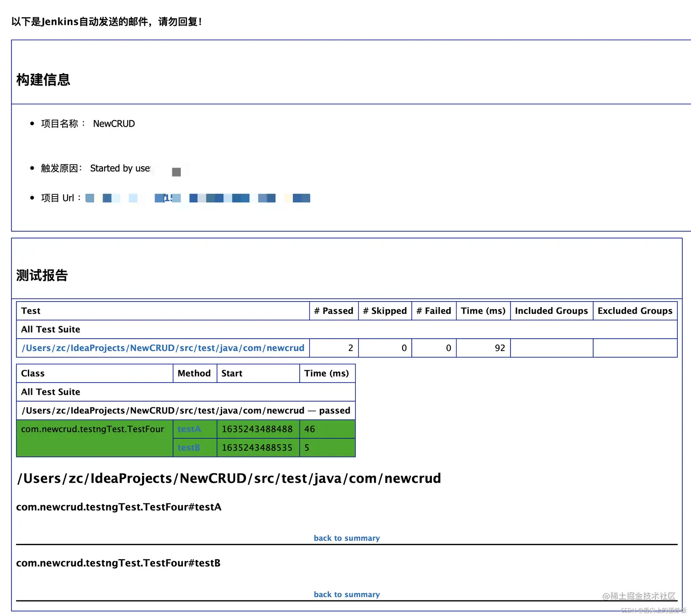Click the 'Included Groups' column header
The image size is (691, 616).
[x=552, y=311]
